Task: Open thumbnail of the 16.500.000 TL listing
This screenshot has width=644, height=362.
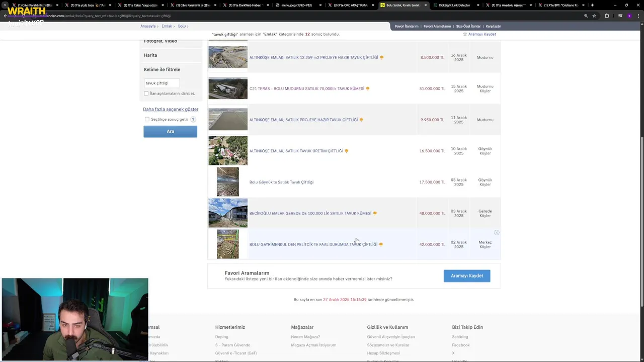Action: (x=228, y=150)
